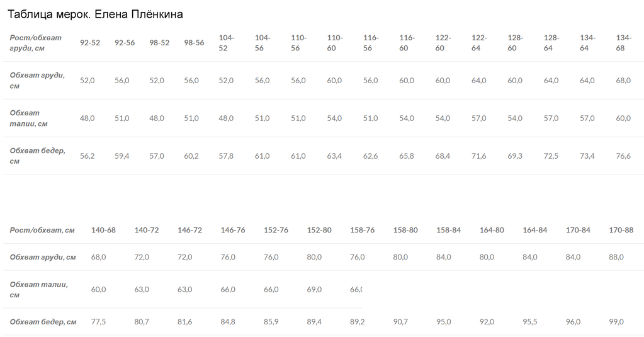644x337 pixels.
Task: Click the 116-60 size column header
Action: tap(407, 43)
